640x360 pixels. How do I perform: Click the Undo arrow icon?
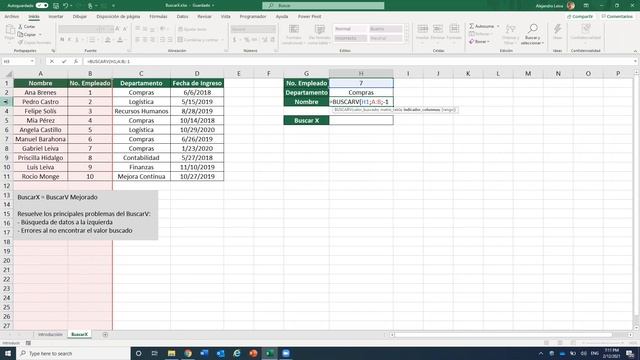pos(65,5)
